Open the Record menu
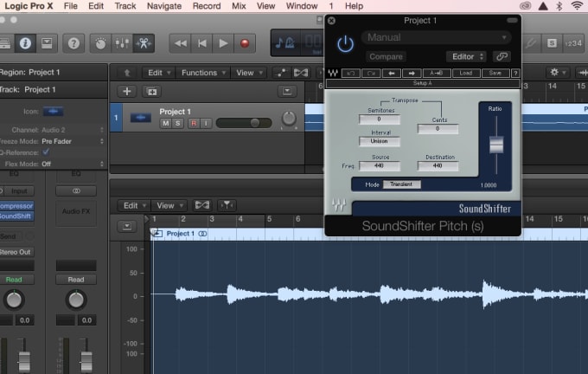588x374 pixels. [x=207, y=6]
